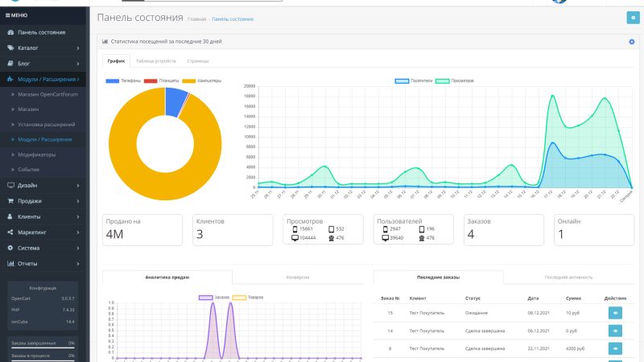Viewport: 644px width, 362px height.
Task: Click Главная breadcrumb link
Action: 196,19
